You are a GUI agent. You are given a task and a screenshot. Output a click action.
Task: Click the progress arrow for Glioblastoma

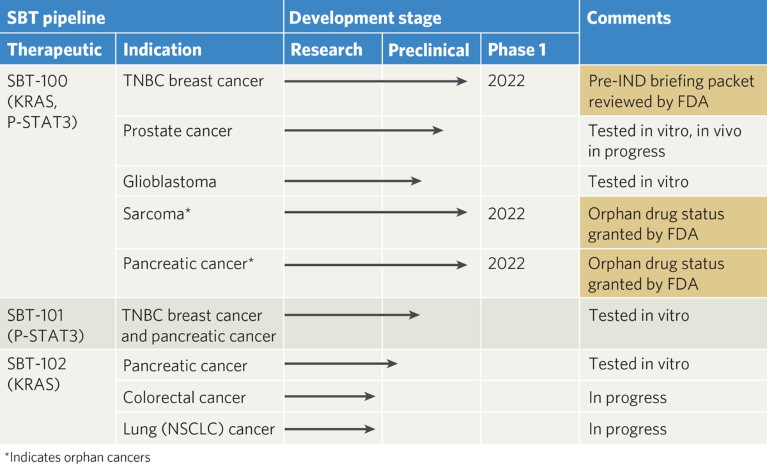pyautogui.click(x=352, y=182)
